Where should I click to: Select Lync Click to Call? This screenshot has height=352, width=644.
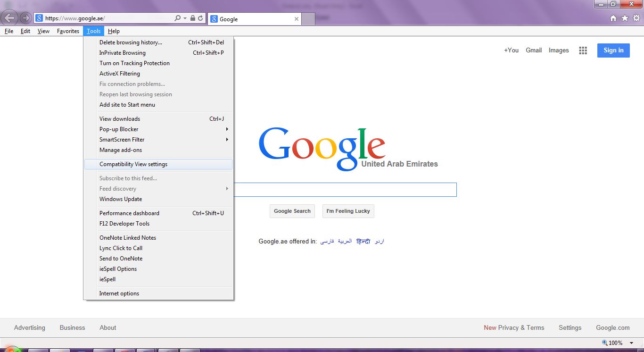pyautogui.click(x=158, y=248)
